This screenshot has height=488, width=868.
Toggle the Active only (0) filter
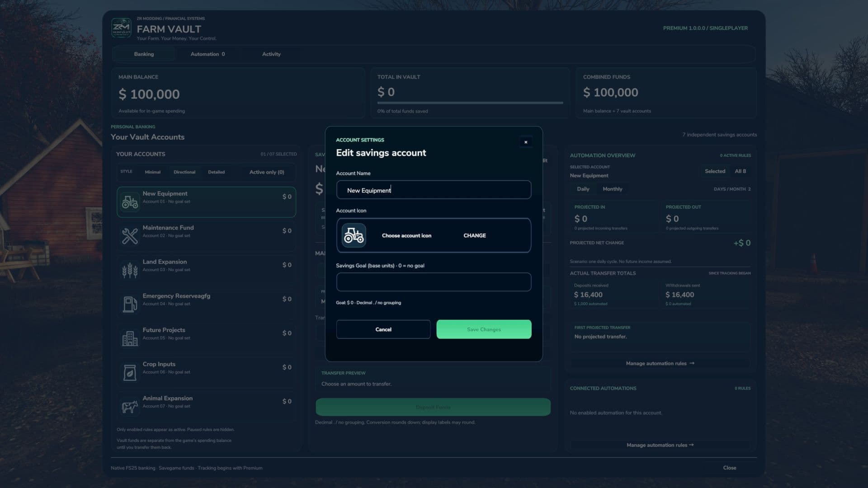[x=267, y=172]
